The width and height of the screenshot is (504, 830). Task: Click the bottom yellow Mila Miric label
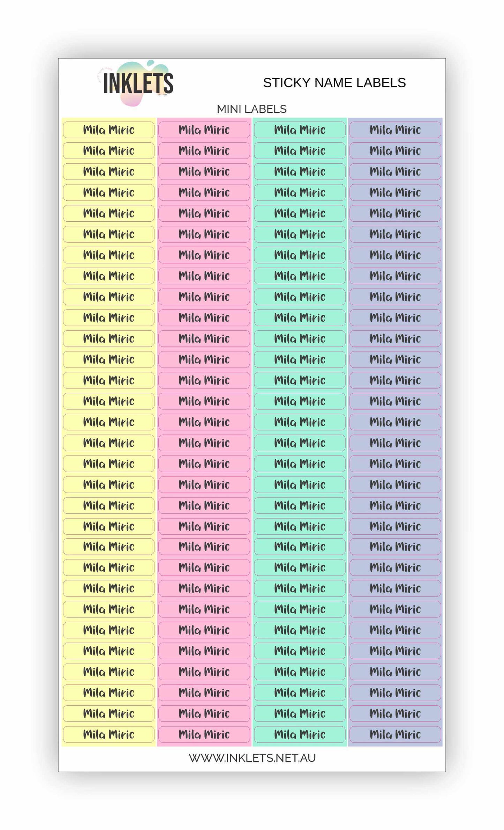pos(108,734)
